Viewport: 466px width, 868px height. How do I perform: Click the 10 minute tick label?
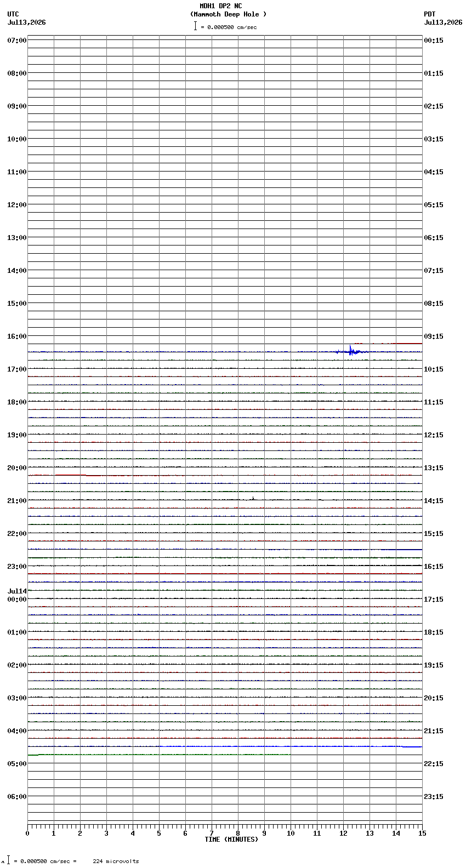291,833
